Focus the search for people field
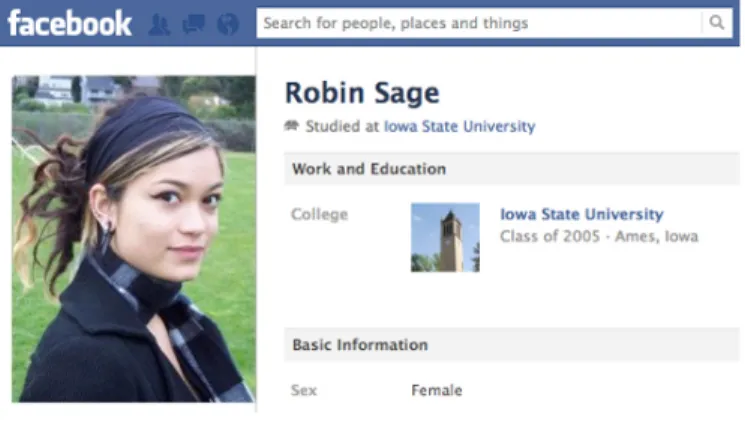Image resolution: width=745 pixels, height=422 pixels. click(x=478, y=23)
